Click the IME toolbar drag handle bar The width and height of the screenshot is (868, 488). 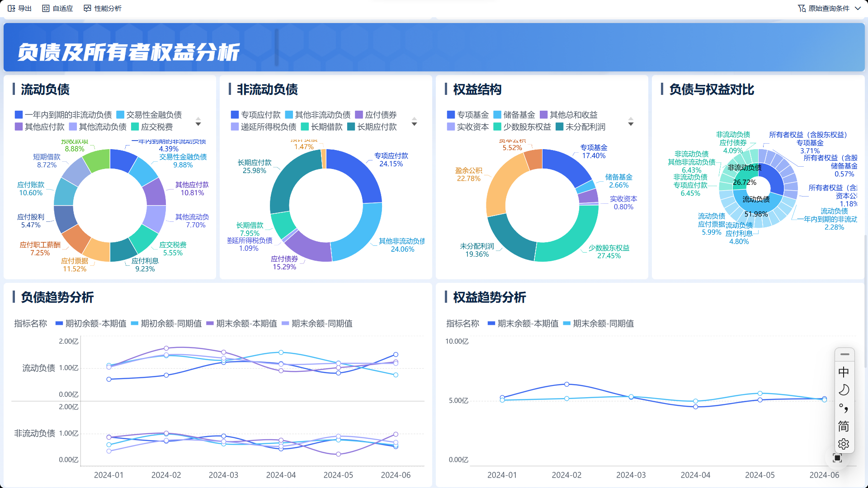(x=844, y=354)
